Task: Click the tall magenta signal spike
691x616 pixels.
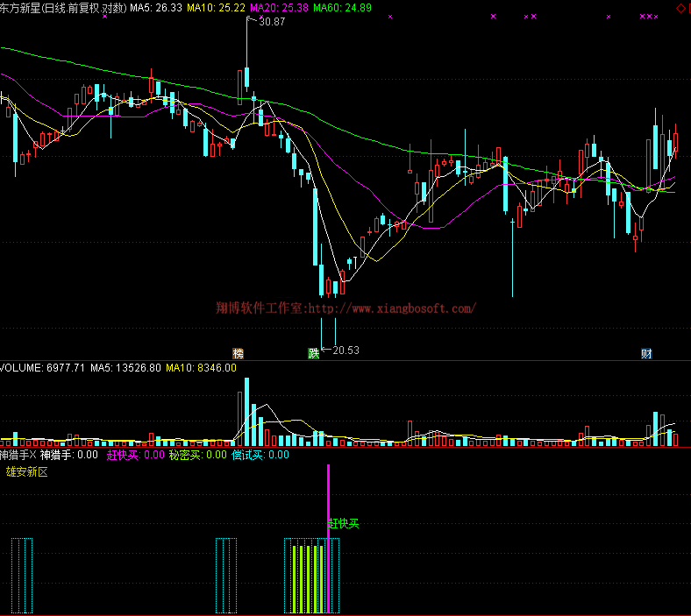Action: point(329,526)
